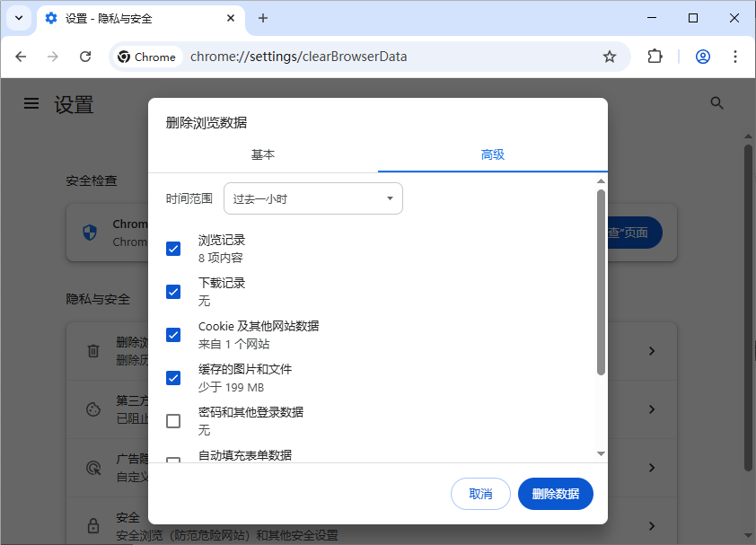Click the settings search magnifier
Screen dimensions: 756x545
point(716,103)
